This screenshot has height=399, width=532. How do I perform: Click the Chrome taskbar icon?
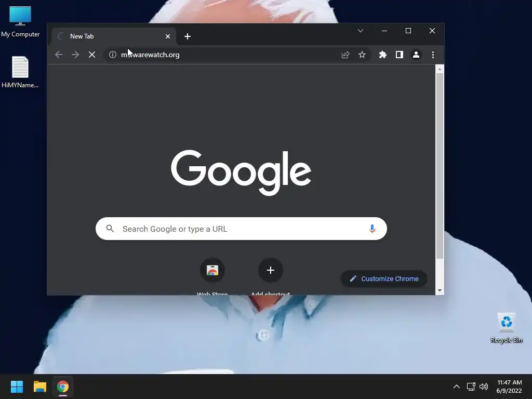click(63, 387)
